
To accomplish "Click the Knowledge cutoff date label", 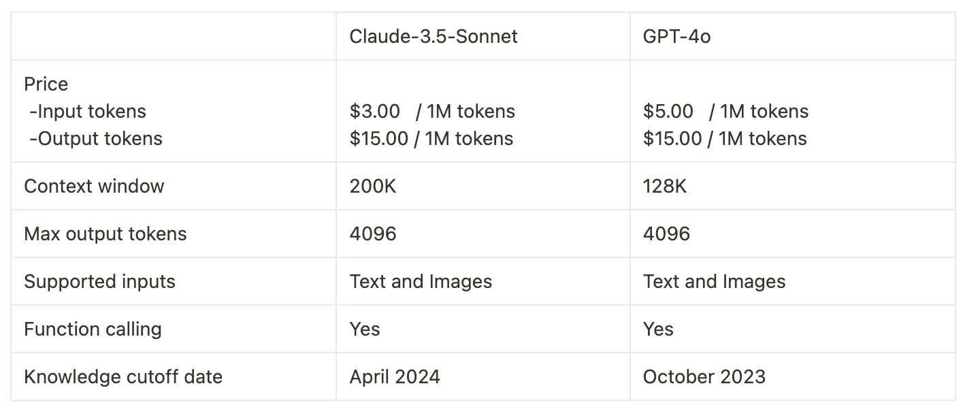I will pyautogui.click(x=123, y=377).
